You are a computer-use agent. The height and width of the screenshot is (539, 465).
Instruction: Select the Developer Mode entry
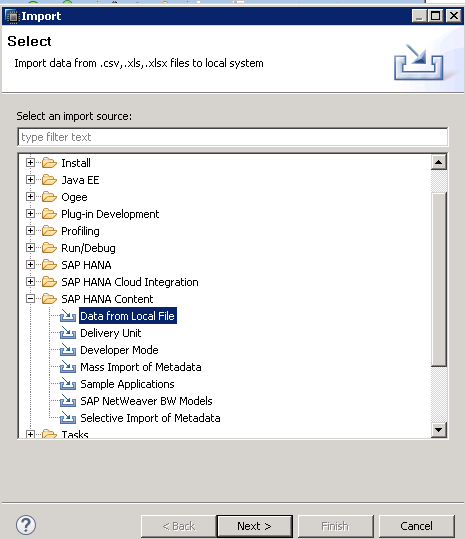119,350
